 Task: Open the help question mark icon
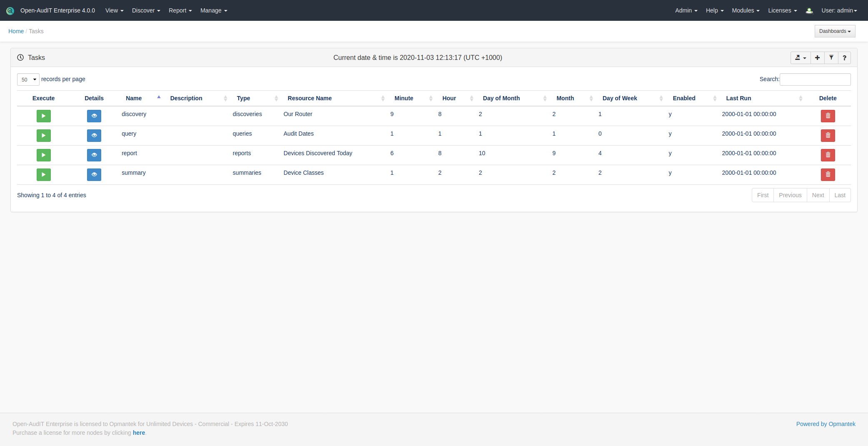coord(844,58)
